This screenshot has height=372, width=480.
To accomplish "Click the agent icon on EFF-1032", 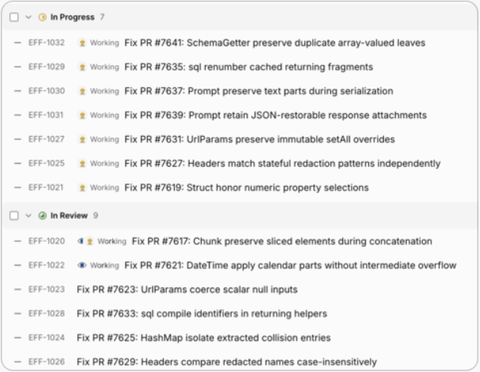I will [82, 43].
